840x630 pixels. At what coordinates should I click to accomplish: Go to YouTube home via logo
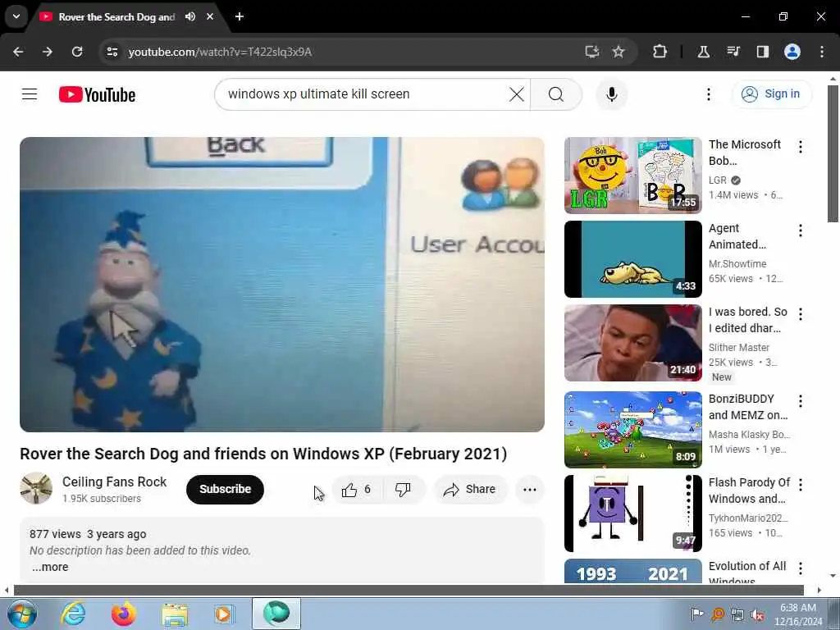coord(97,95)
